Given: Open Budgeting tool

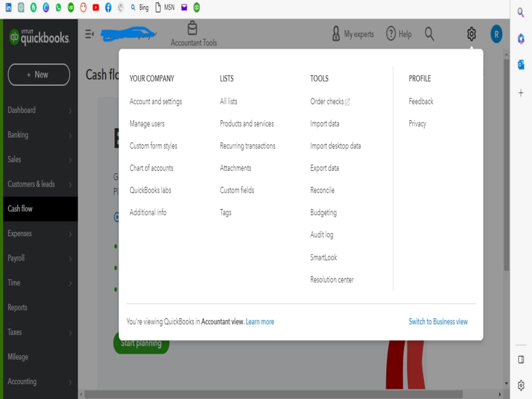Looking at the screenshot, I should (x=323, y=213).
